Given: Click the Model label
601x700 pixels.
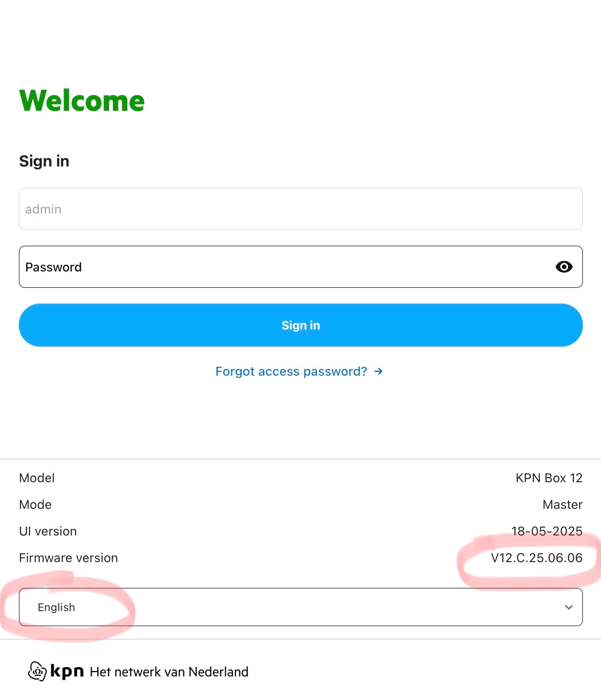Looking at the screenshot, I should pyautogui.click(x=37, y=478).
